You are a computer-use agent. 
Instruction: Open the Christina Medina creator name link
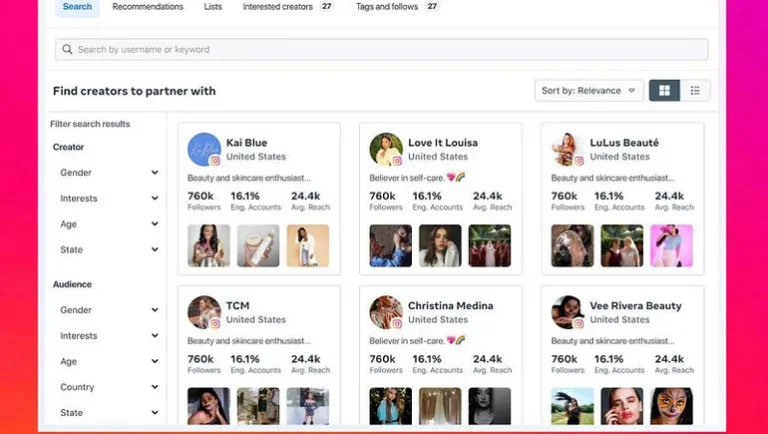coord(452,305)
